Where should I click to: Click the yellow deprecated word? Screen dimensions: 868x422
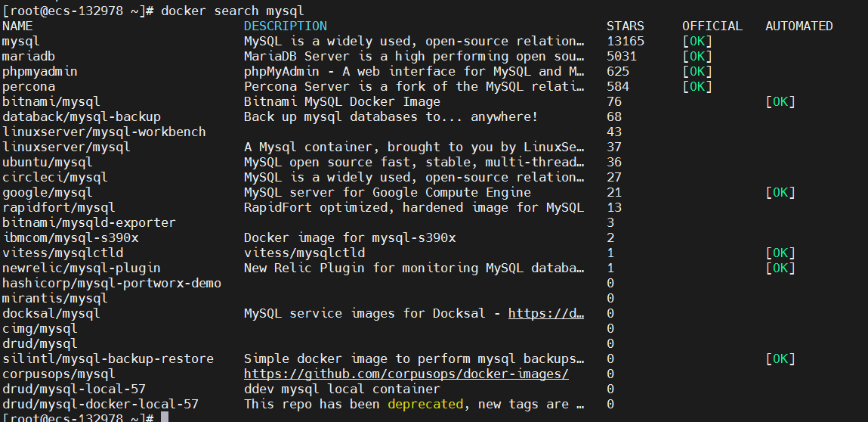(x=425, y=405)
